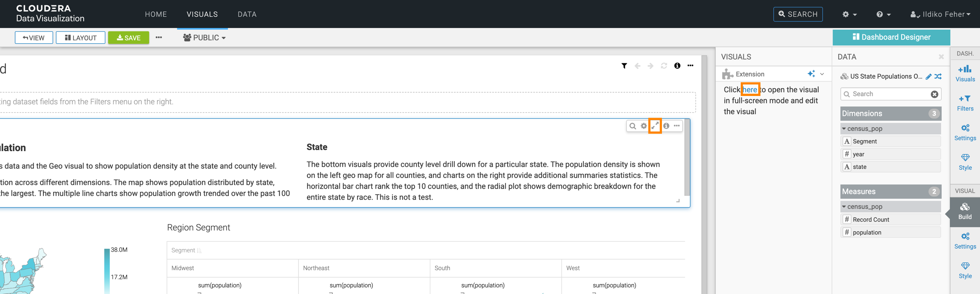Collapse census_pop under Measures
This screenshot has width=980, height=294.
click(x=844, y=207)
